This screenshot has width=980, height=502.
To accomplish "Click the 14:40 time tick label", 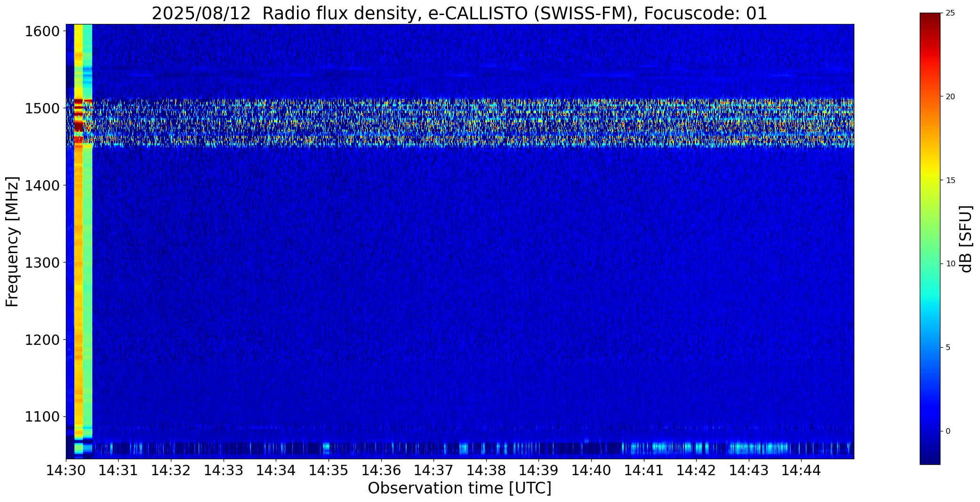I will (592, 470).
